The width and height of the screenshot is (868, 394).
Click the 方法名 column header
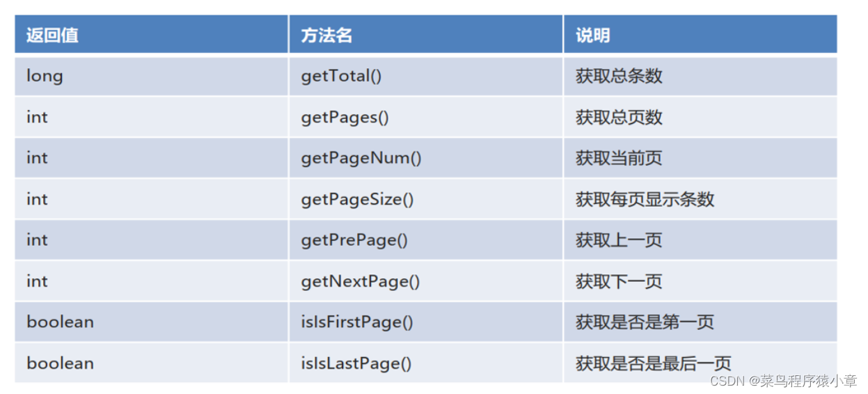click(426, 35)
